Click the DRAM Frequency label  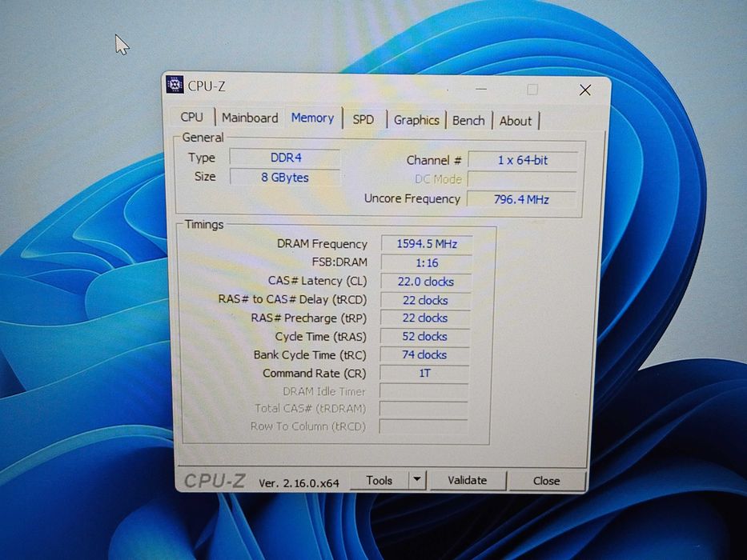pyautogui.click(x=322, y=244)
